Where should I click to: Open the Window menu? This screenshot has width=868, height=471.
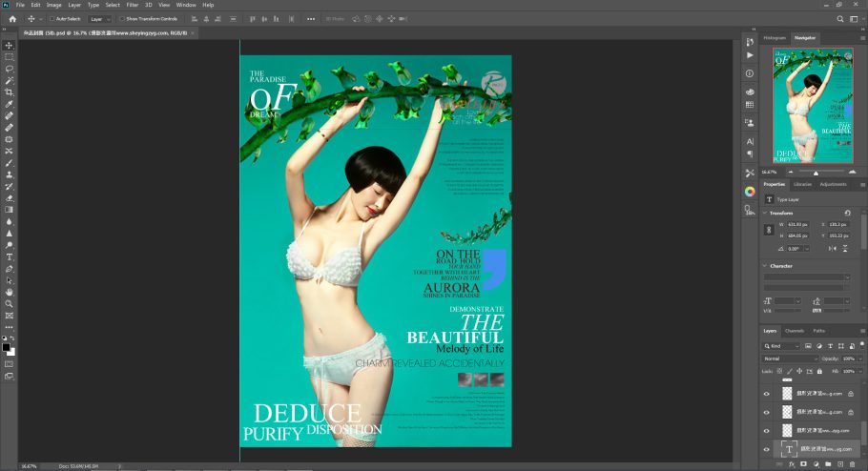186,5
